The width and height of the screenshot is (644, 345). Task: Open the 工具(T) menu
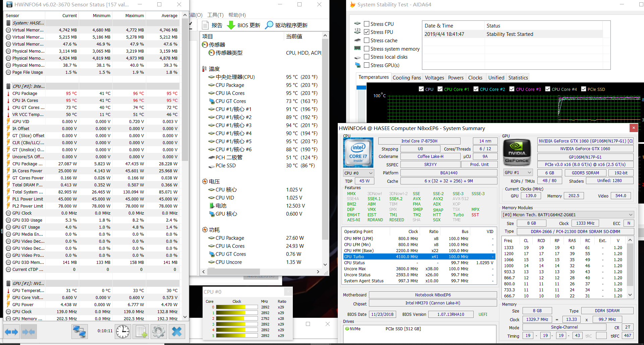point(215,15)
